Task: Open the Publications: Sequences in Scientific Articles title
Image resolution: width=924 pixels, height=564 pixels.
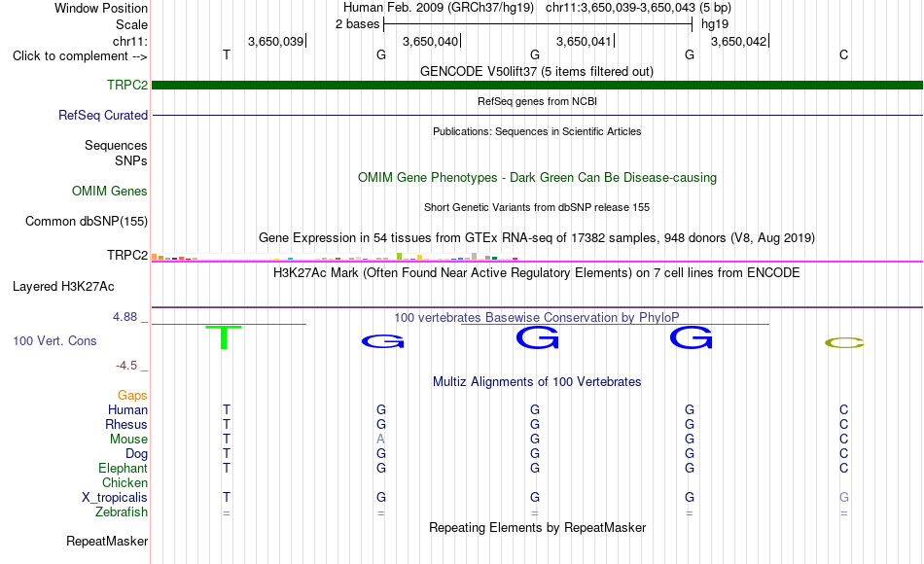Action: pyautogui.click(x=537, y=131)
